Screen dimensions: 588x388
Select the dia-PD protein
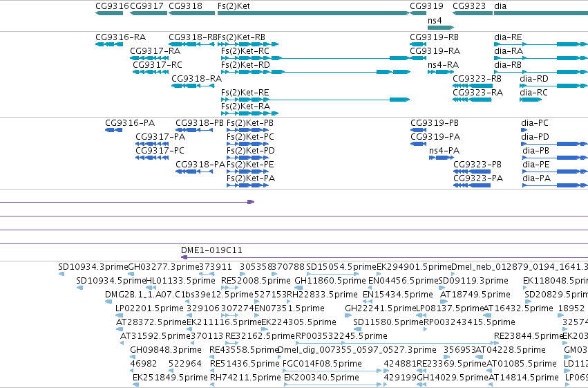pyautogui.click(x=555, y=144)
